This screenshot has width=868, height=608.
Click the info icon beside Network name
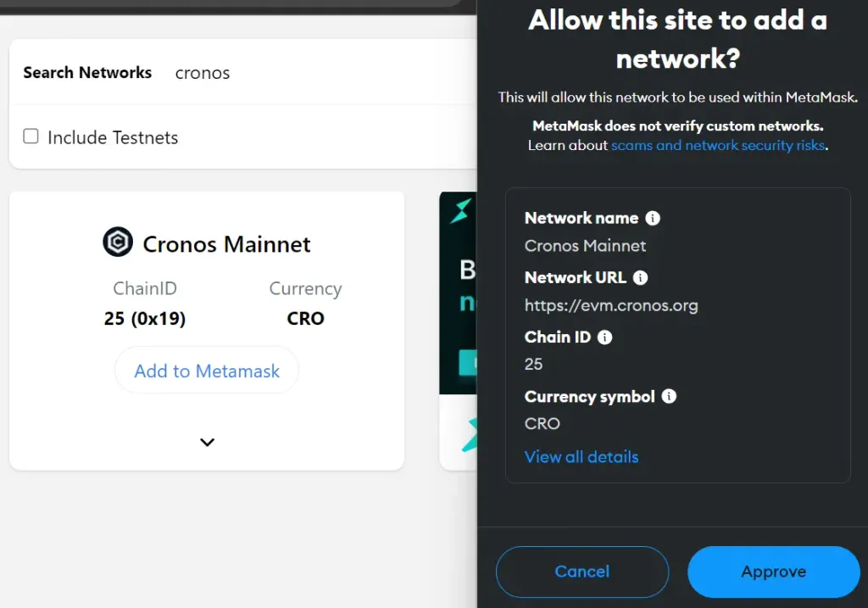coord(653,218)
